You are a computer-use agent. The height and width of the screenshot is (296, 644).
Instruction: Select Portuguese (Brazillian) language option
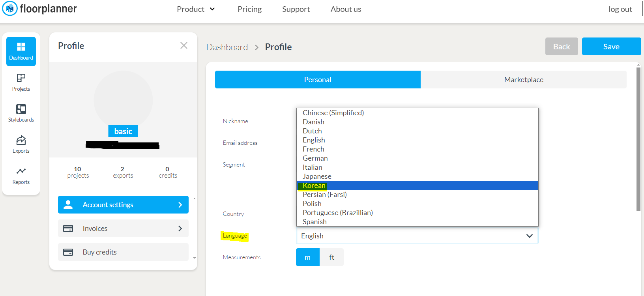pos(417,213)
